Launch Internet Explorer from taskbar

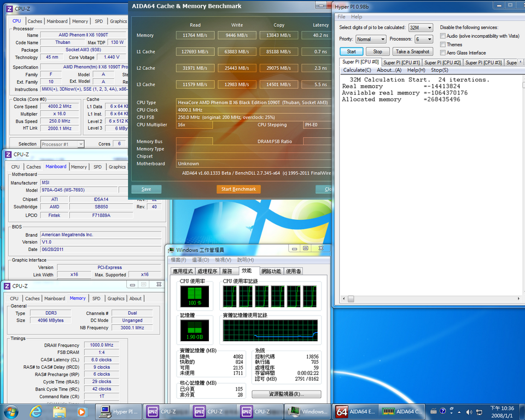(x=36, y=412)
